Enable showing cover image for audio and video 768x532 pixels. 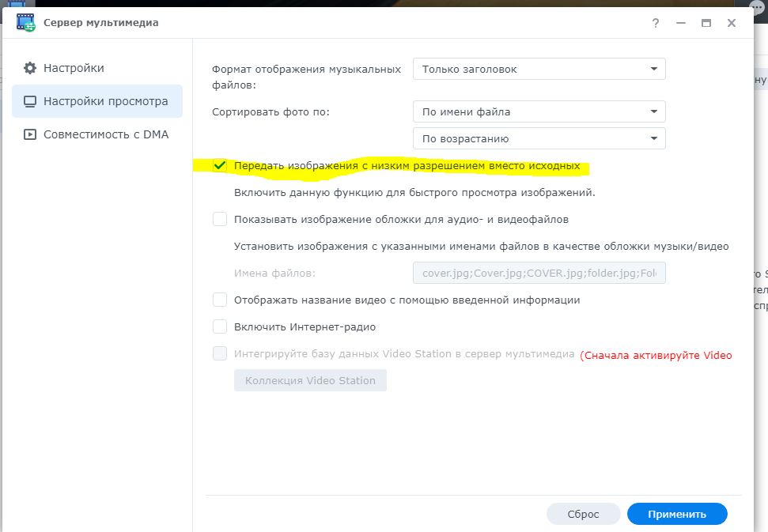[220, 219]
